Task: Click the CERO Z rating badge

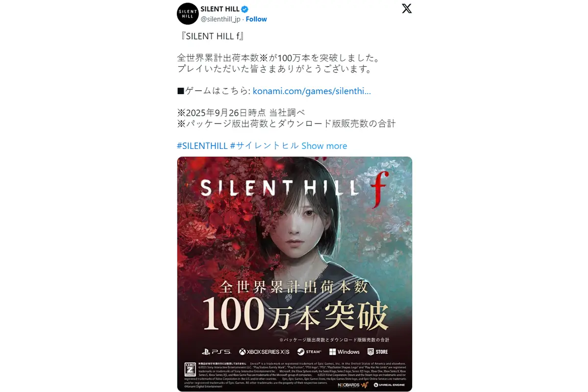Action: [190, 369]
